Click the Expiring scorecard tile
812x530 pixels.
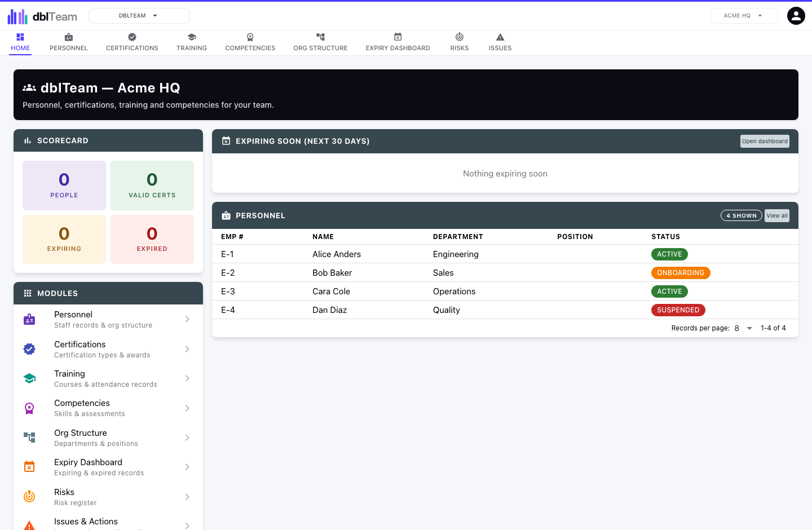64,239
